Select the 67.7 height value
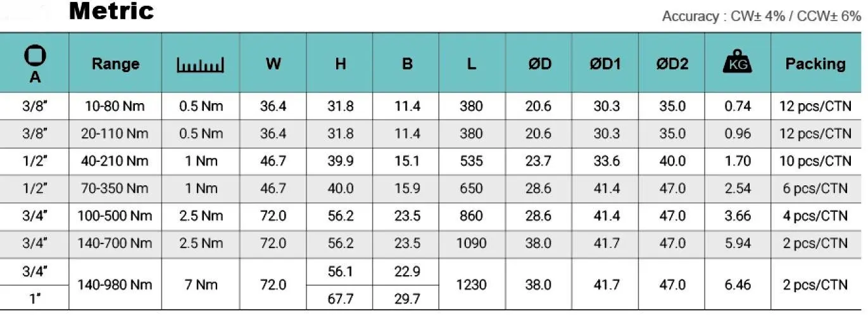868x315 pixels. click(340, 299)
